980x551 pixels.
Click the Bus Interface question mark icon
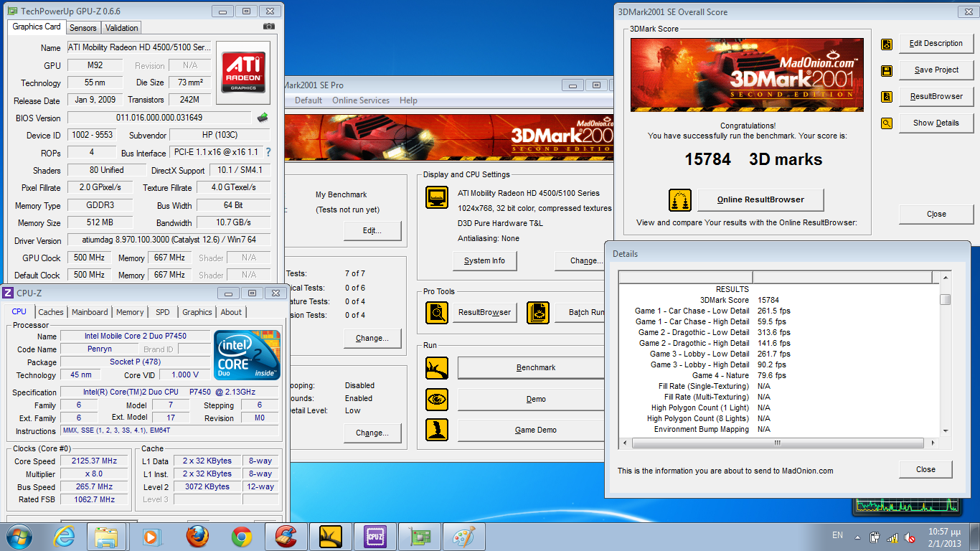coord(268,152)
